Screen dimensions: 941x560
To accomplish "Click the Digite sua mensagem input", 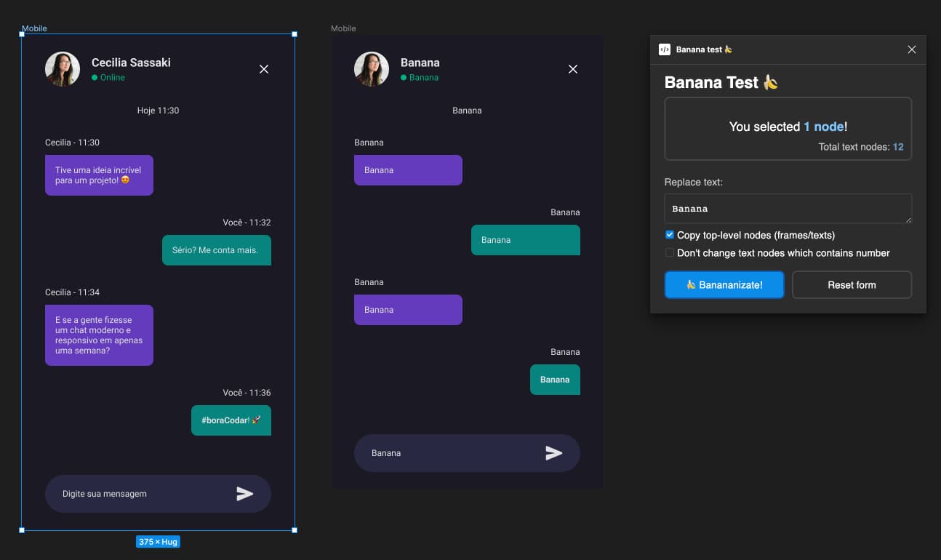I will click(158, 494).
